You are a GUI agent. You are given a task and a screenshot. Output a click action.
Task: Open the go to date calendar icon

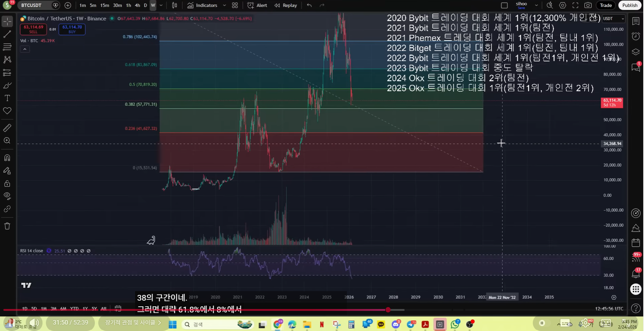pyautogui.click(x=118, y=309)
